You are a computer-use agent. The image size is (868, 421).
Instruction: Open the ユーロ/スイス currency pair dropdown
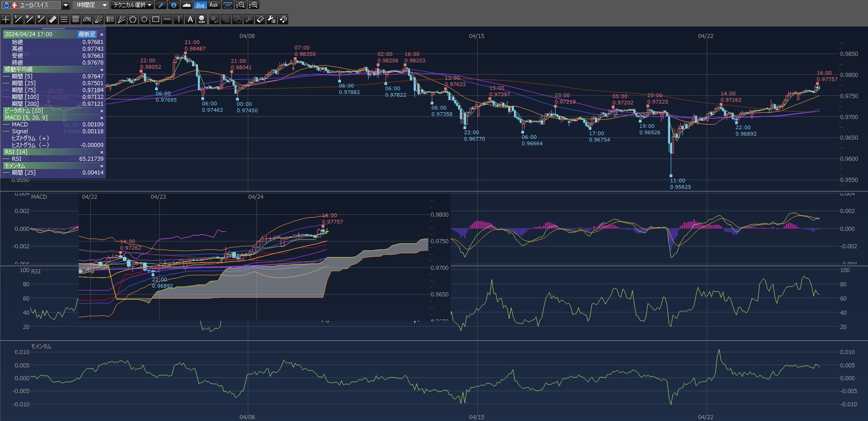66,5
